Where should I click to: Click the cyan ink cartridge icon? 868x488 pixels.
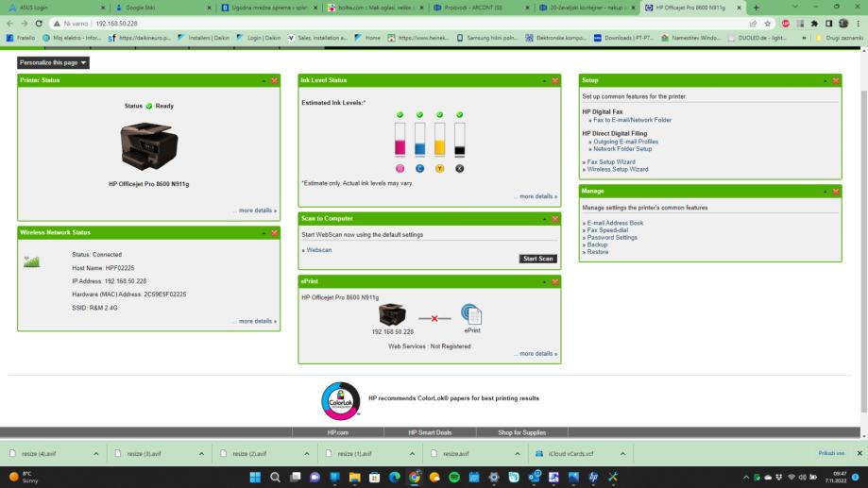tap(419, 168)
